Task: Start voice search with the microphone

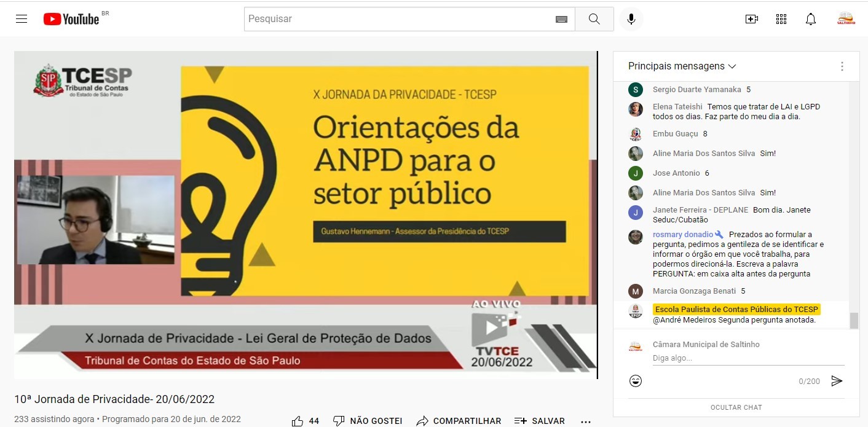Action: [x=631, y=19]
